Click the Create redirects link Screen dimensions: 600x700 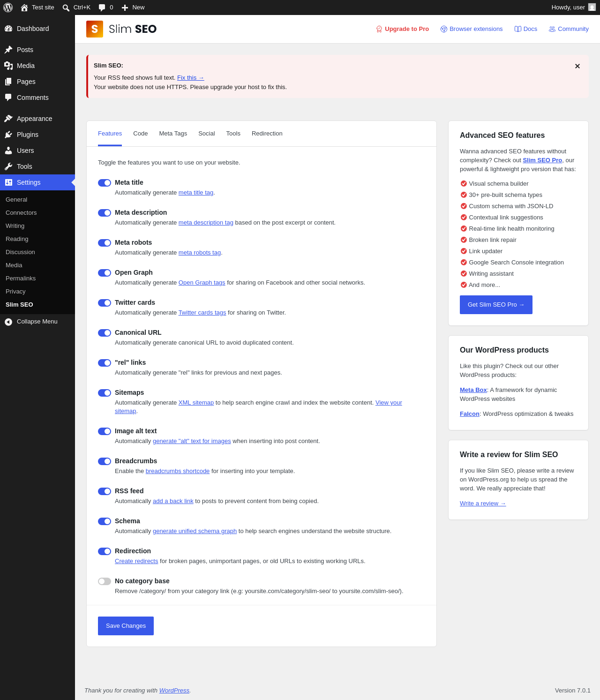(136, 561)
